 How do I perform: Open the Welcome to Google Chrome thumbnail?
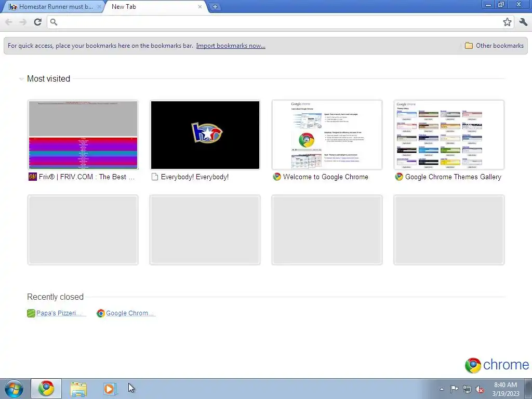pos(327,135)
